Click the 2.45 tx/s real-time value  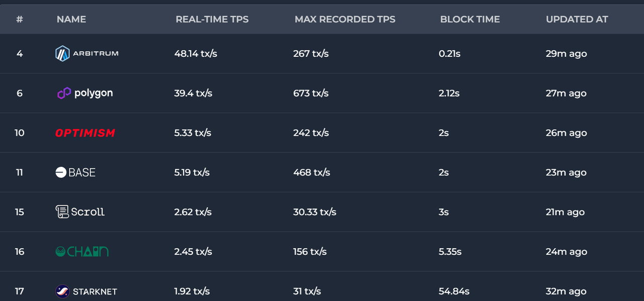coord(193,251)
